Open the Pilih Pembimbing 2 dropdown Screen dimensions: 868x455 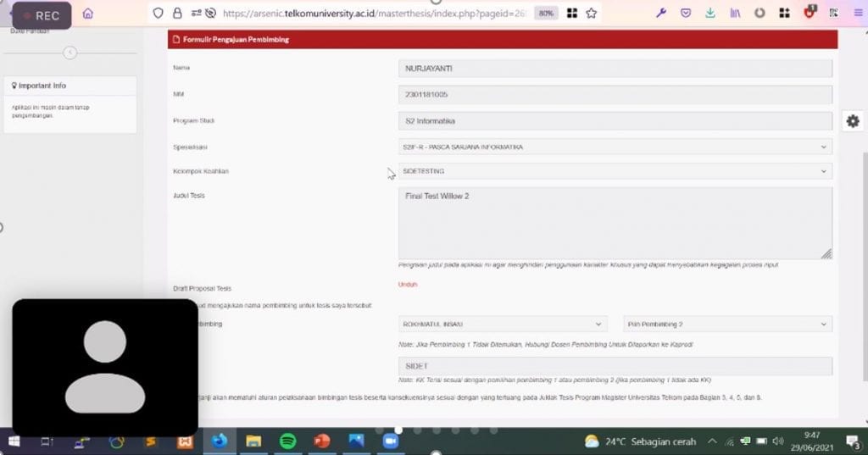pyautogui.click(x=727, y=325)
